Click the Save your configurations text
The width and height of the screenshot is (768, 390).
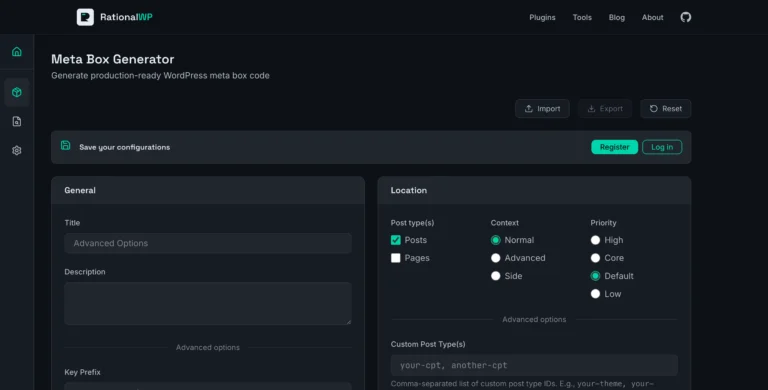pos(124,147)
